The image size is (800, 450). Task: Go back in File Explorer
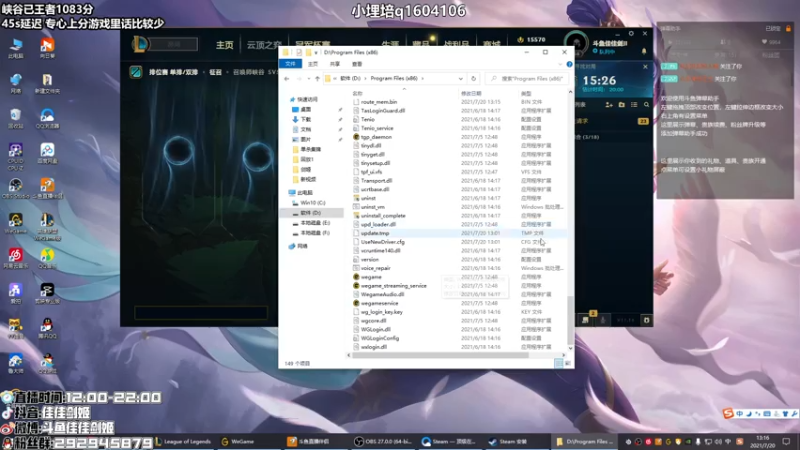pos(287,79)
